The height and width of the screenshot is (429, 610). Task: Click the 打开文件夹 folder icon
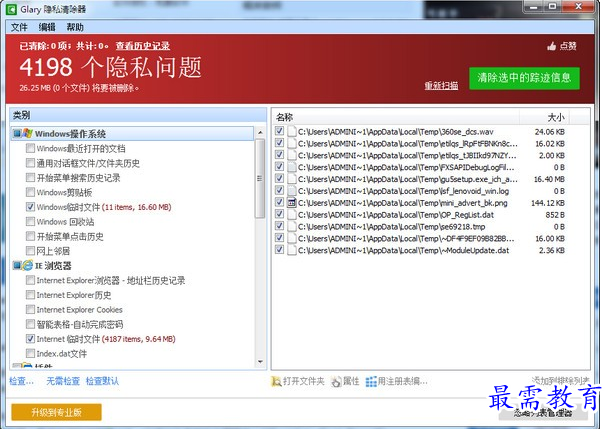pyautogui.click(x=276, y=382)
